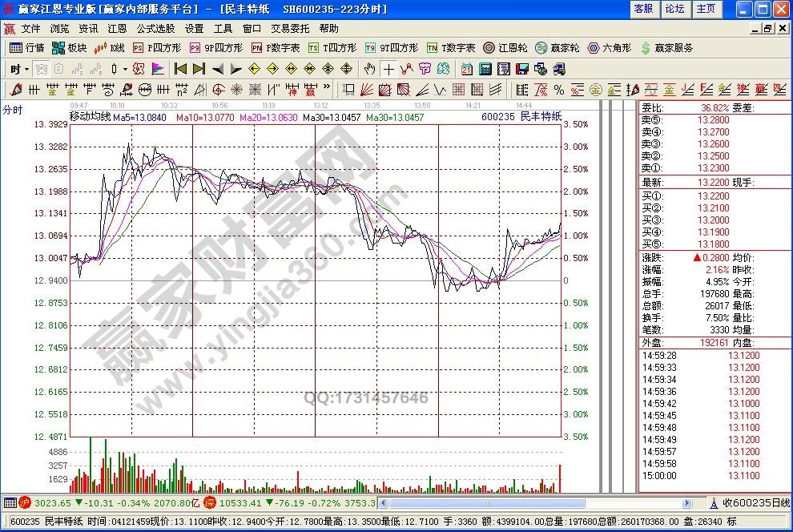The width and height of the screenshot is (793, 532).
Task: Select the 分时 tab label above chart
Action: pyautogui.click(x=12, y=110)
